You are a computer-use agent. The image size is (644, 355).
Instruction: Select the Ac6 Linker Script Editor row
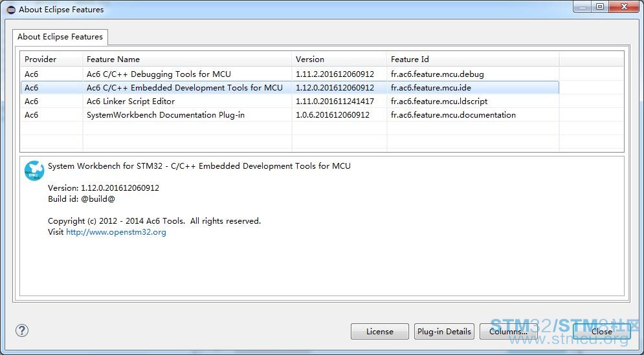click(289, 101)
